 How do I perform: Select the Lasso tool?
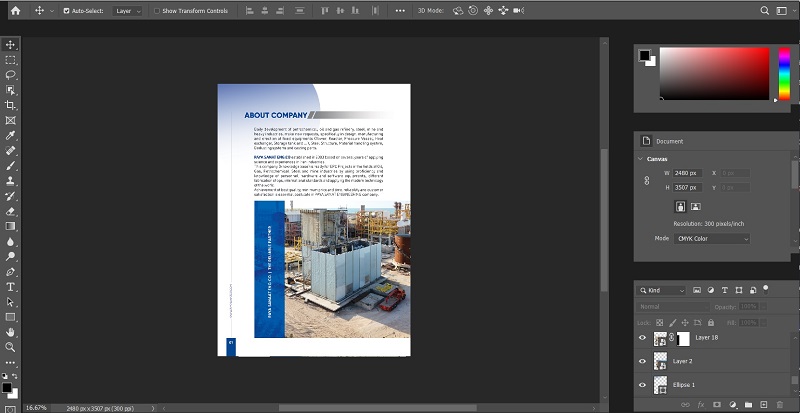click(10, 75)
